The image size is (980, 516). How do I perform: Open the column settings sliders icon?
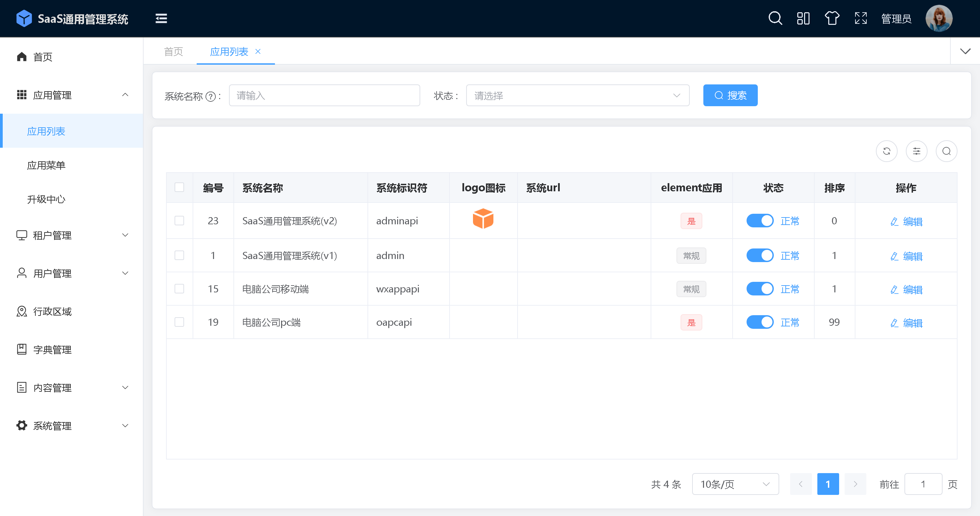916,151
